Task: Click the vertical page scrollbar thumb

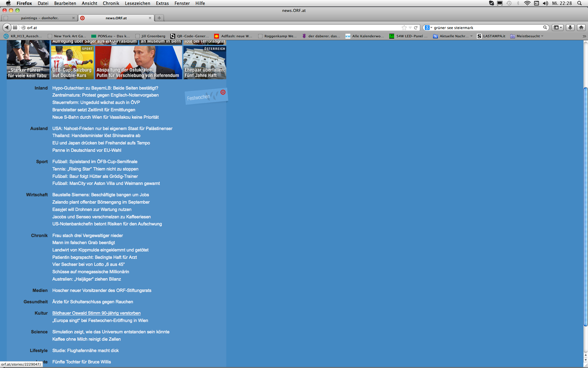Action: pyautogui.click(x=586, y=207)
